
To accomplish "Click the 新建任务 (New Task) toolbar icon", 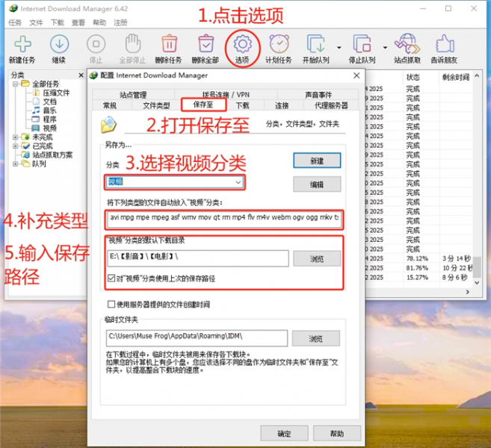I will tap(22, 44).
